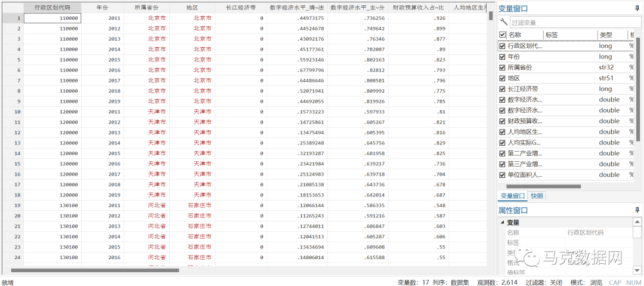Select the 数字经济水平_主~分 column header
The image size is (644, 286).
point(358,7)
